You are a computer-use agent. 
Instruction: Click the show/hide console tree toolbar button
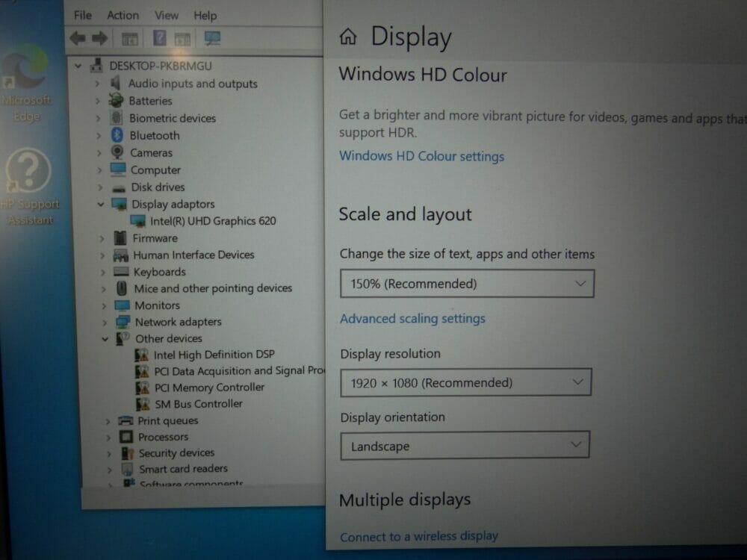point(129,39)
